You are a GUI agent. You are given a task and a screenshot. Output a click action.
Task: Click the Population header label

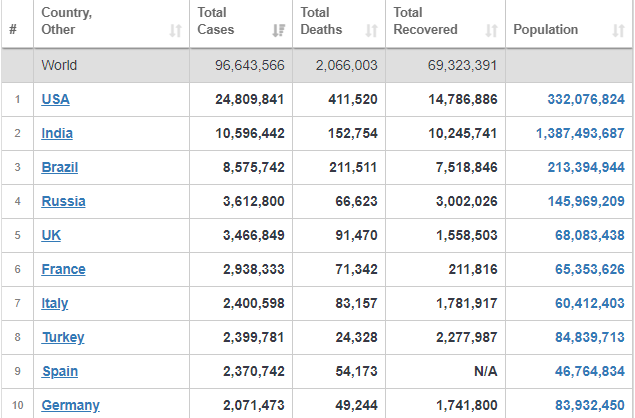pyautogui.click(x=546, y=30)
